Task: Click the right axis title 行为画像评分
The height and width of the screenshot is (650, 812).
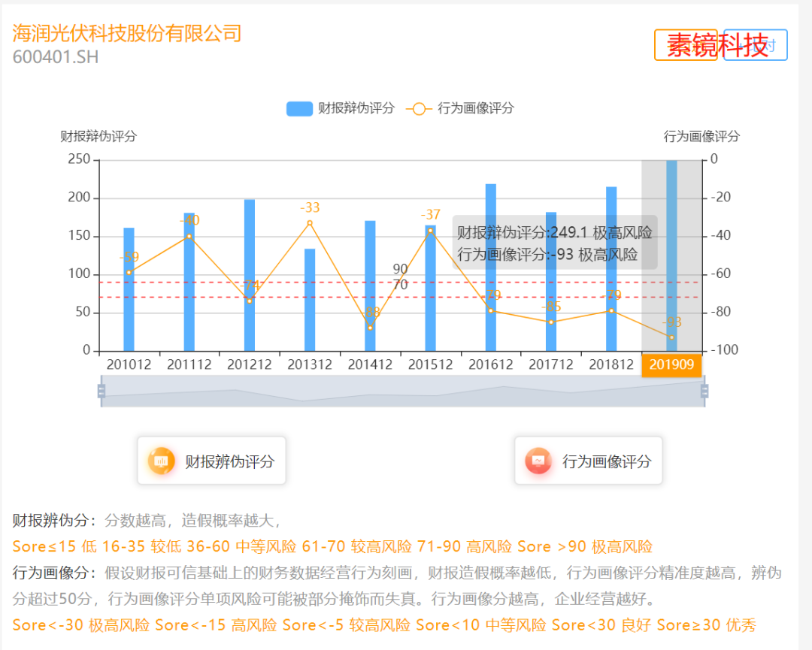Action: tap(701, 136)
